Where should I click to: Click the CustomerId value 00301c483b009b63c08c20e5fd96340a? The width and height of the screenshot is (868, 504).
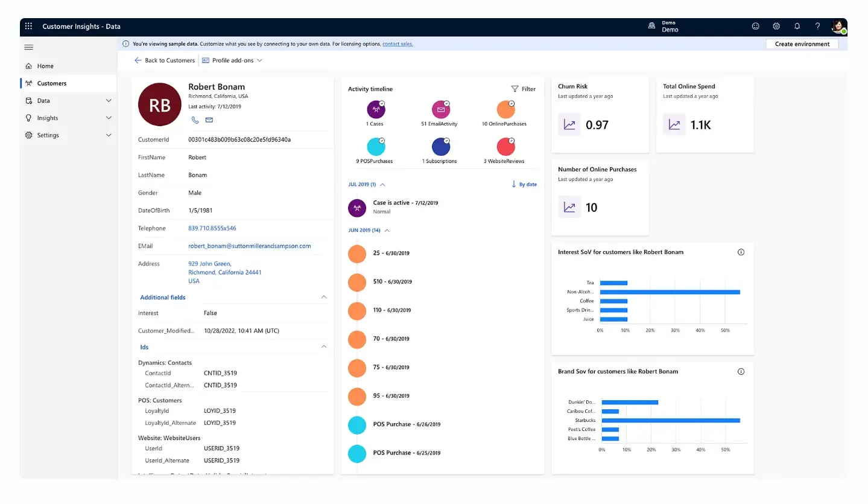click(239, 139)
